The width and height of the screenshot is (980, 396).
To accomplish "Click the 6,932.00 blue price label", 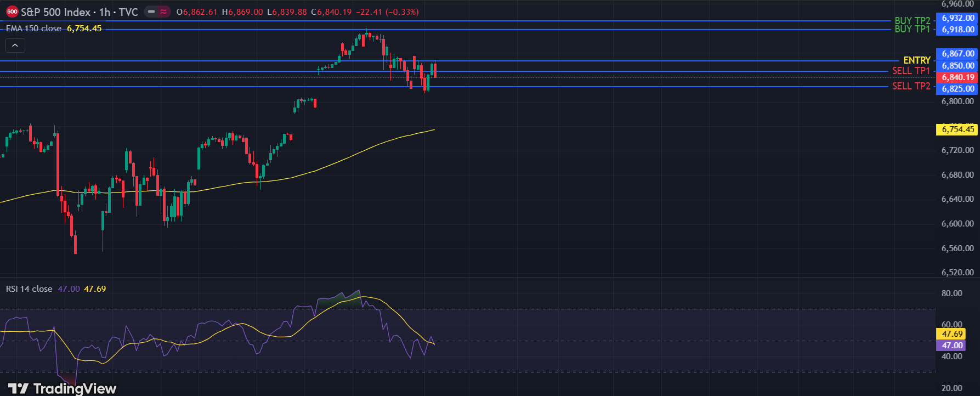I will pyautogui.click(x=958, y=18).
